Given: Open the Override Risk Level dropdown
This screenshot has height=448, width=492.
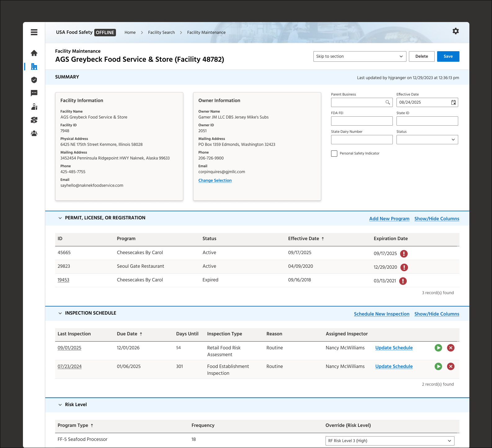Looking at the screenshot, I should point(390,441).
